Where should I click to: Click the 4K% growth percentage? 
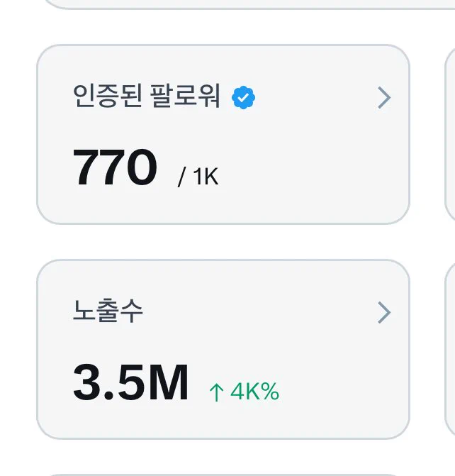coord(255,392)
